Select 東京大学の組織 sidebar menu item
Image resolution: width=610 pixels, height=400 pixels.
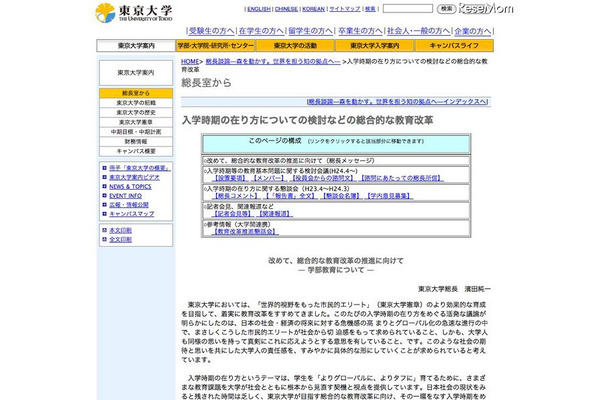(x=136, y=103)
